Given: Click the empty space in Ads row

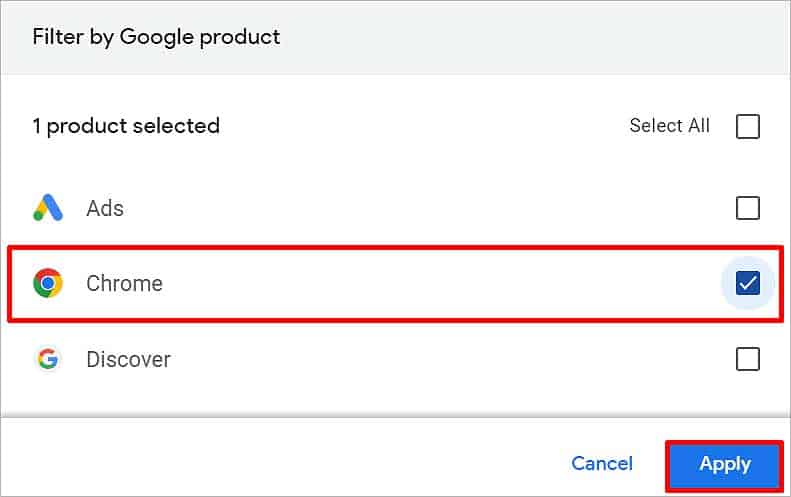Looking at the screenshot, I should coord(429,208).
